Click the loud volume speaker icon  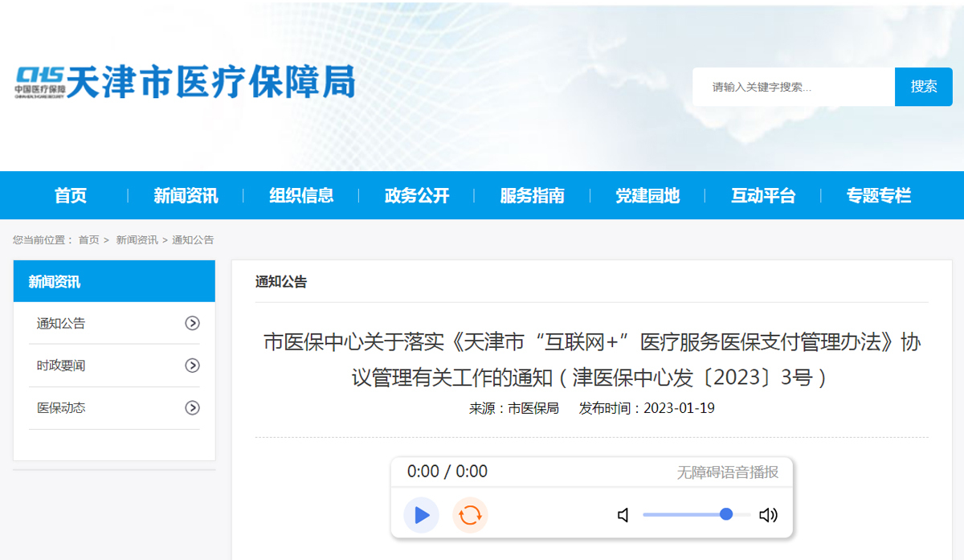769,515
